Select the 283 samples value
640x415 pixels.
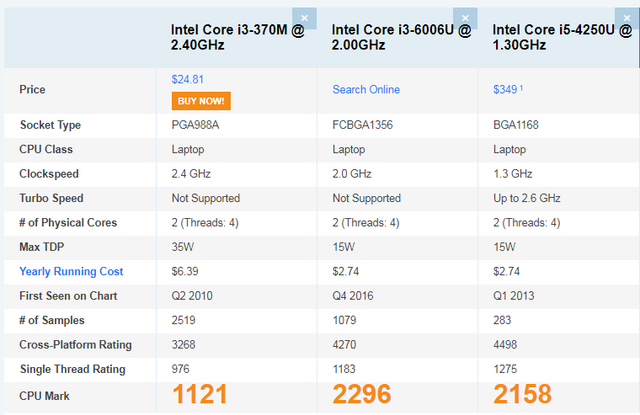[502, 320]
